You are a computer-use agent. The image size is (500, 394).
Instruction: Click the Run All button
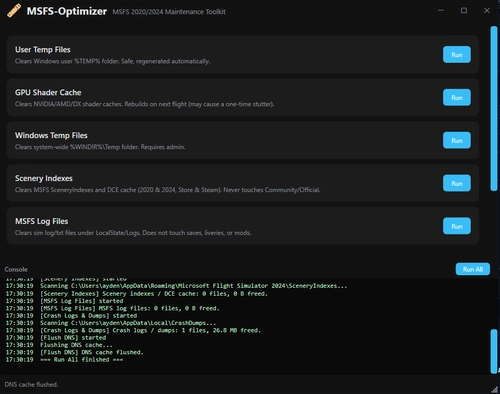click(473, 269)
